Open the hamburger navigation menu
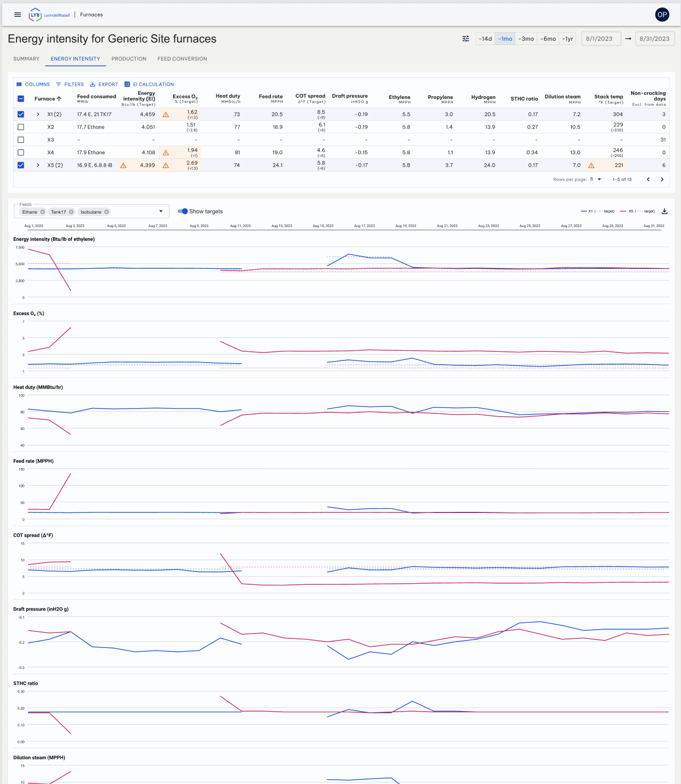Screen dimensions: 681x784 (x=18, y=14)
